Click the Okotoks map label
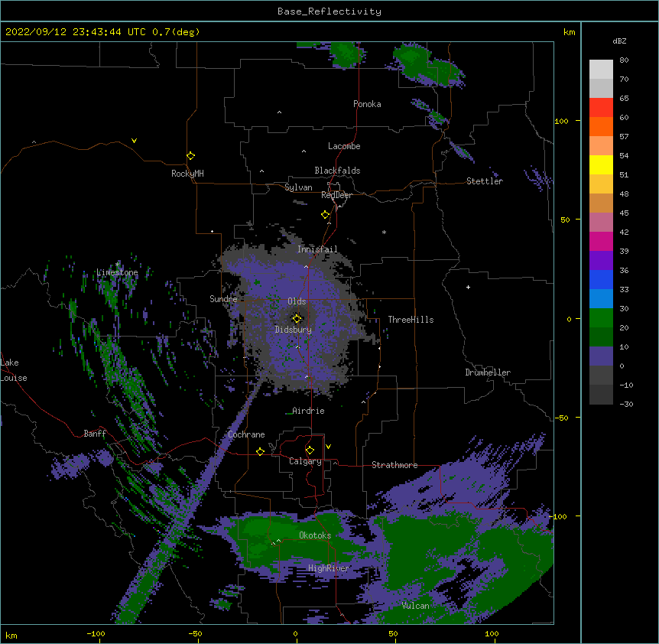 (x=315, y=535)
